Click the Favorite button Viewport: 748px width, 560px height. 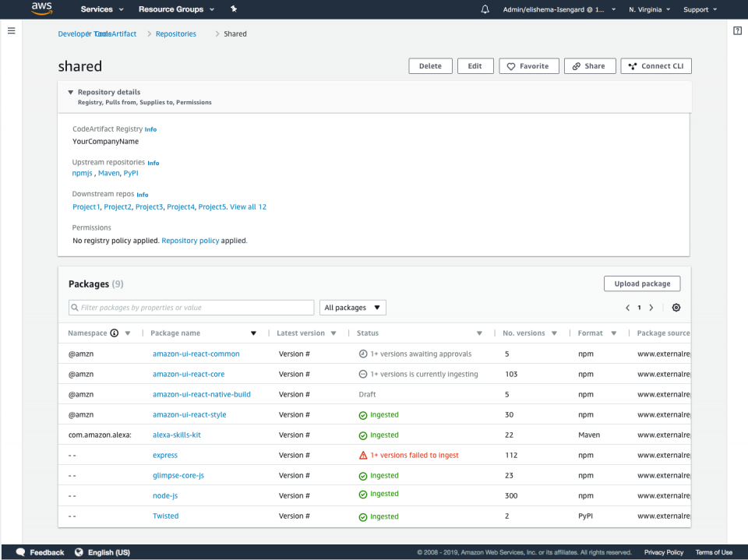click(x=528, y=66)
